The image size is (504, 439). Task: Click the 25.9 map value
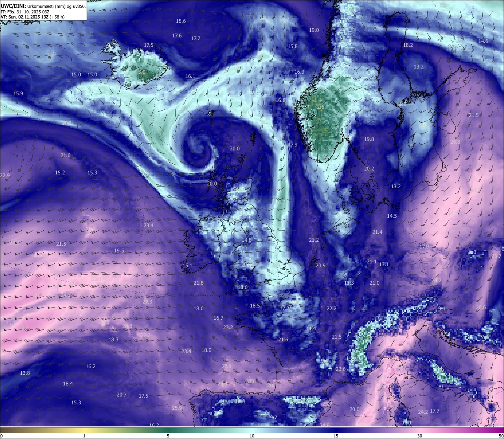177,408
